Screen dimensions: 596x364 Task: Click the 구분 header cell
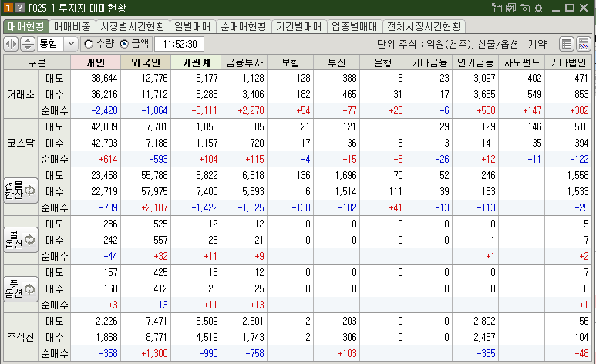click(x=37, y=62)
